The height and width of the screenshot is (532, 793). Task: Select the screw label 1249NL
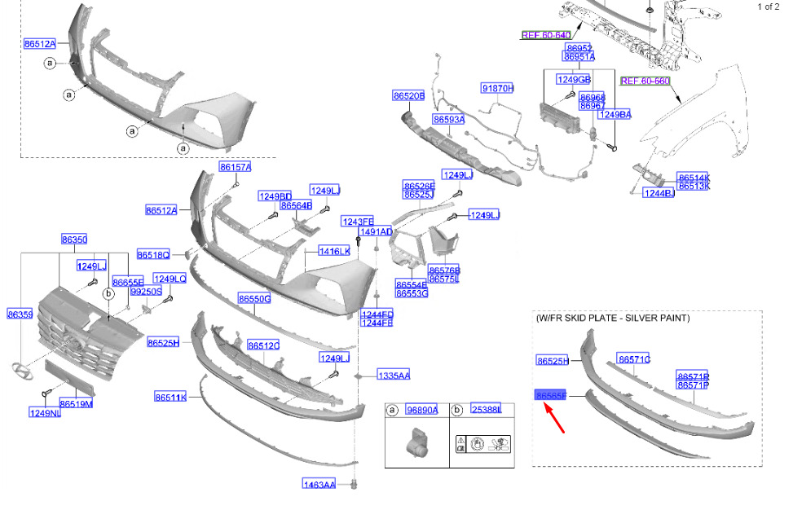pyautogui.click(x=45, y=413)
